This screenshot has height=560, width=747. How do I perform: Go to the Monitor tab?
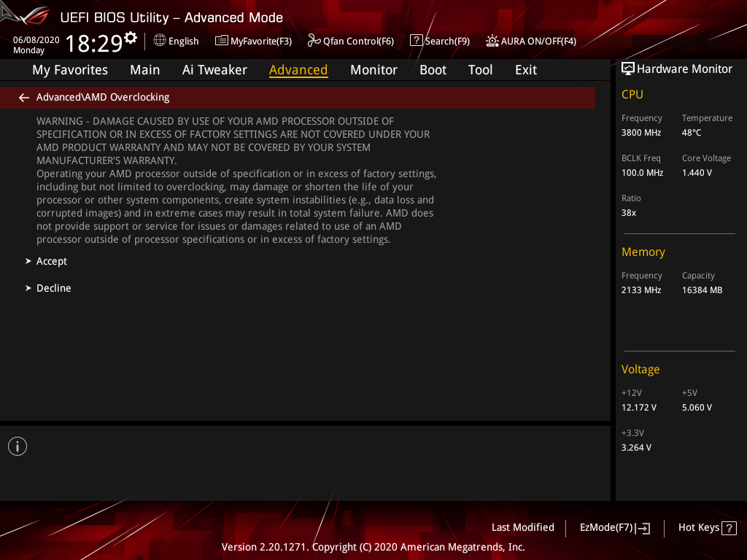(x=373, y=70)
